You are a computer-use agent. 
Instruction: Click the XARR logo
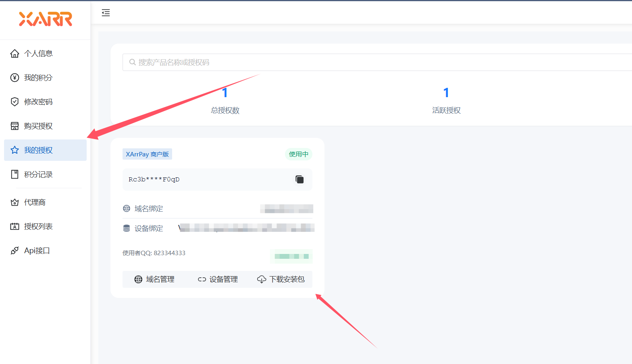(x=46, y=19)
